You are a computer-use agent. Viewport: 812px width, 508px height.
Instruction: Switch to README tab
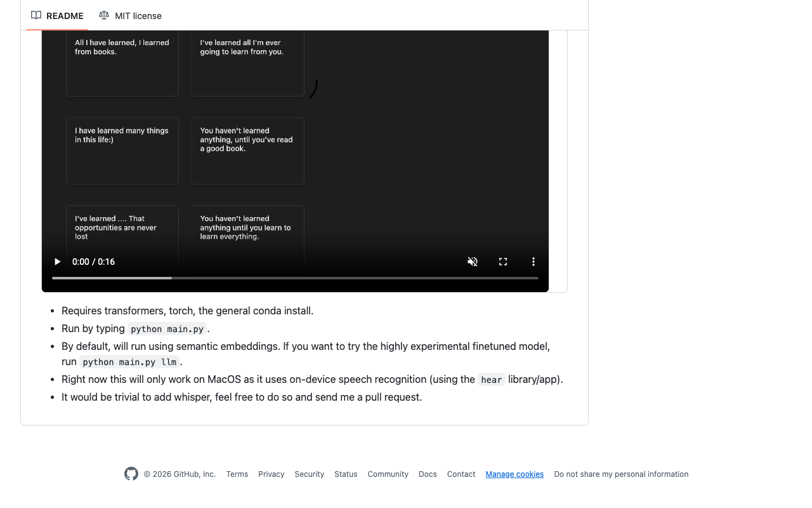[x=57, y=15]
